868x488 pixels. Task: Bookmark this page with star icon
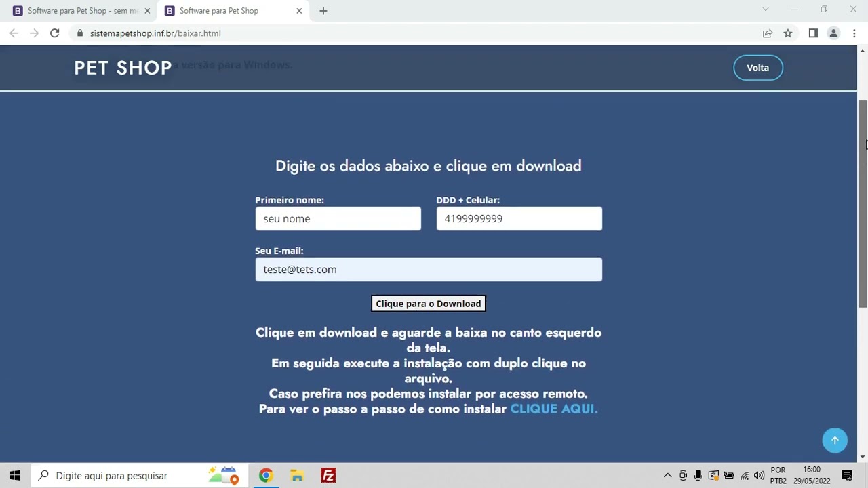[x=788, y=33]
